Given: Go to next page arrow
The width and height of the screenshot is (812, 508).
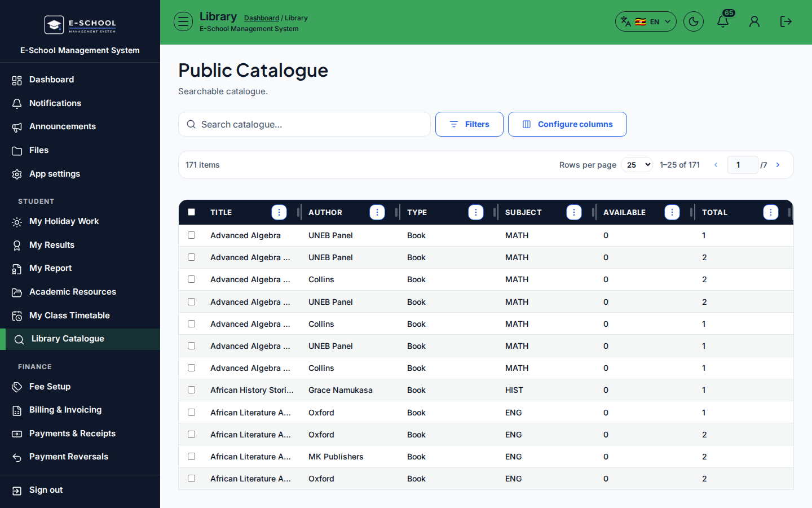Looking at the screenshot, I should coord(778,165).
